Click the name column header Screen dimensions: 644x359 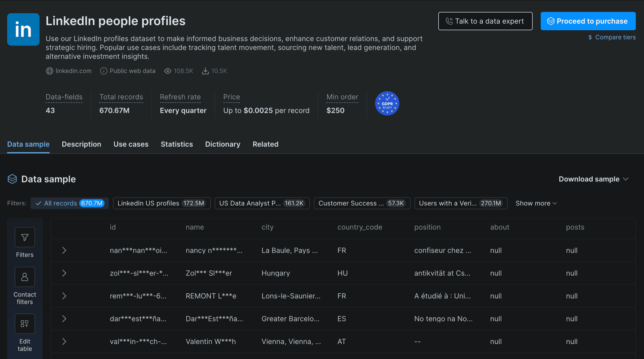pyautogui.click(x=195, y=227)
